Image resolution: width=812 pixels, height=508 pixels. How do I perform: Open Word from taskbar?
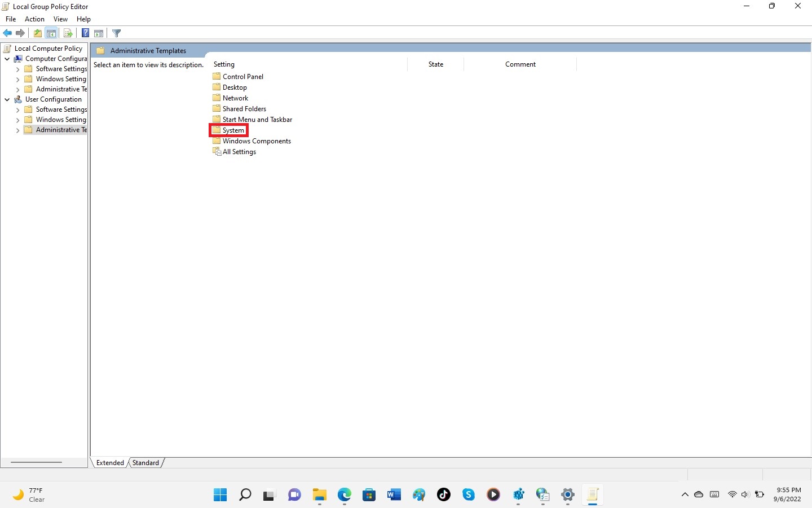[394, 495]
